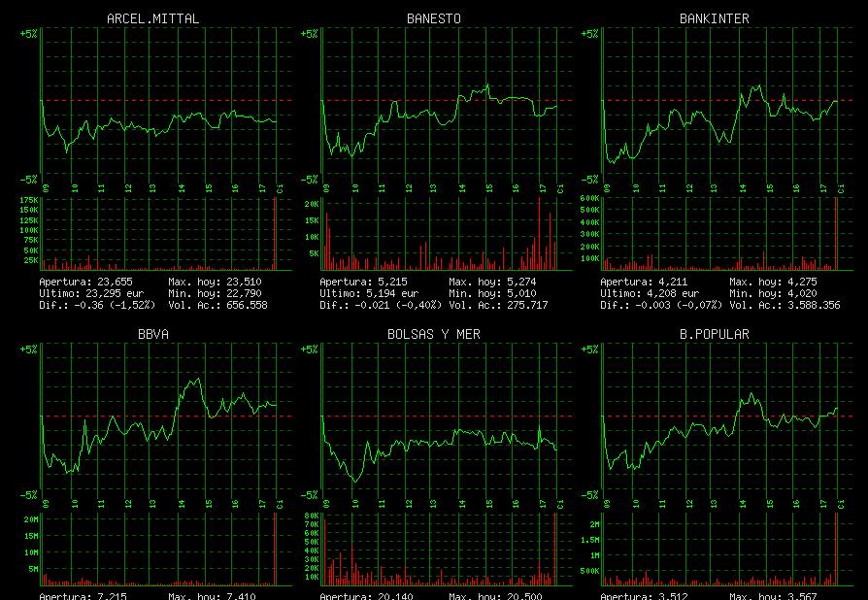Click the 'Apertura: 23,655' value
The image size is (868, 600).
(x=85, y=283)
